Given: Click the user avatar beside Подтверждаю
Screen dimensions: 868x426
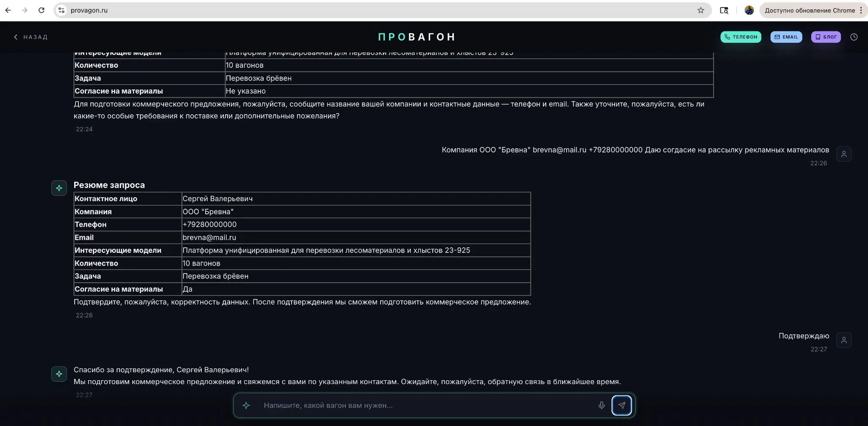Looking at the screenshot, I should click(844, 340).
